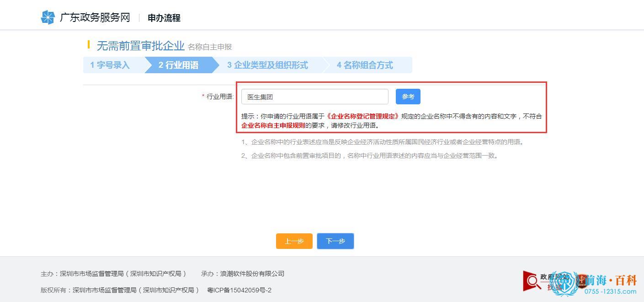
Task: Click the Guangdong Government Service Network logo
Action: point(48,17)
